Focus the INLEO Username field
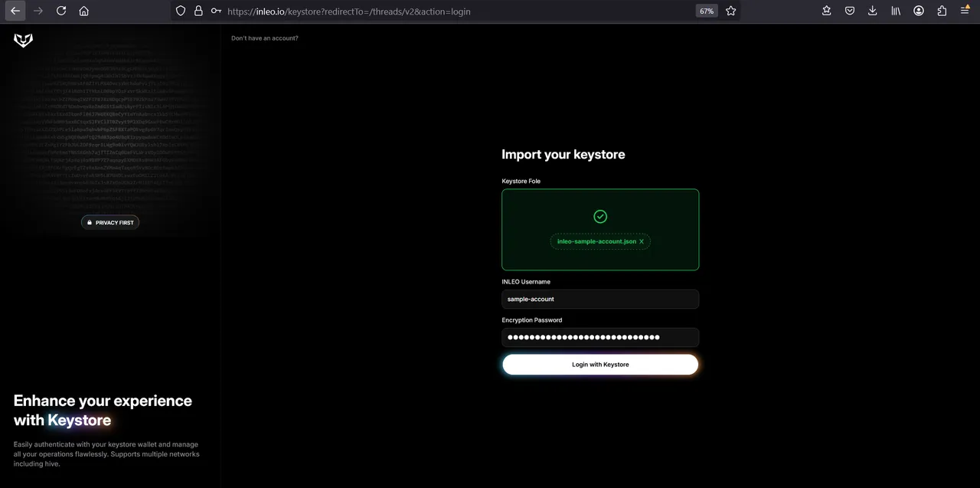Viewport: 980px width, 488px height. pos(600,299)
